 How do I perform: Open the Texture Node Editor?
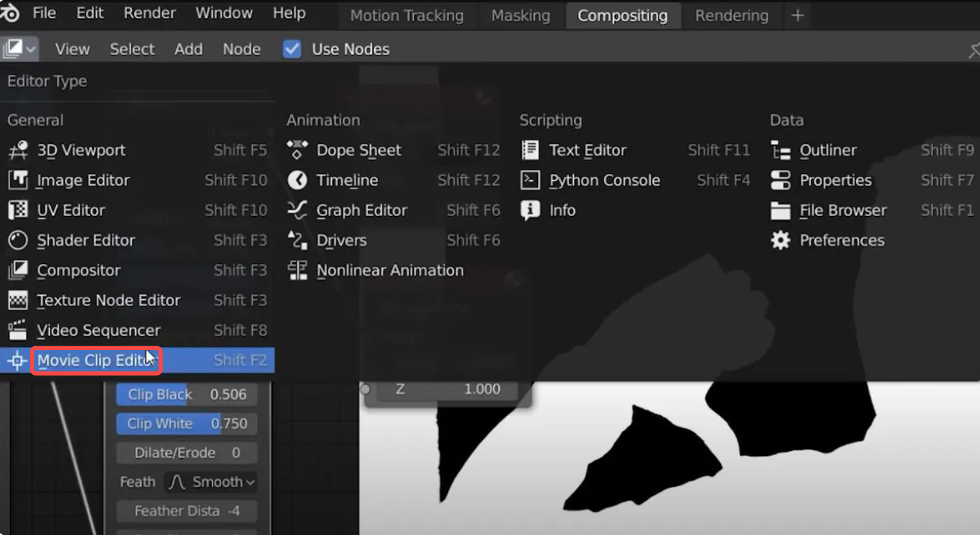[x=109, y=300]
